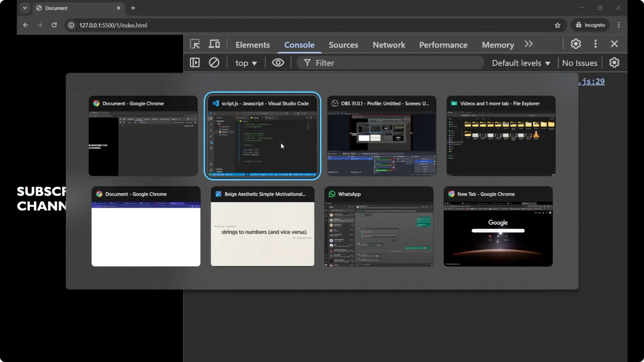This screenshot has height=362, width=644.
Task: Show more DevTools tabs chevron
Action: pos(529,44)
